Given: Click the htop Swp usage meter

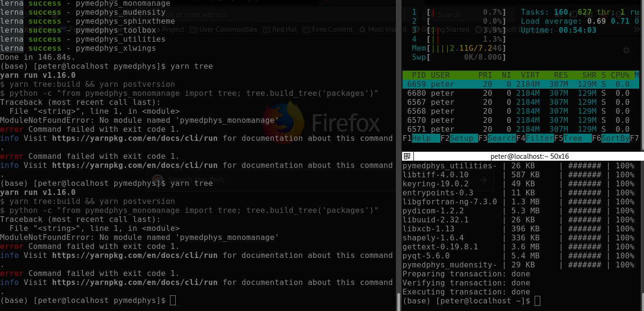Looking at the screenshot, I should [x=459, y=57].
